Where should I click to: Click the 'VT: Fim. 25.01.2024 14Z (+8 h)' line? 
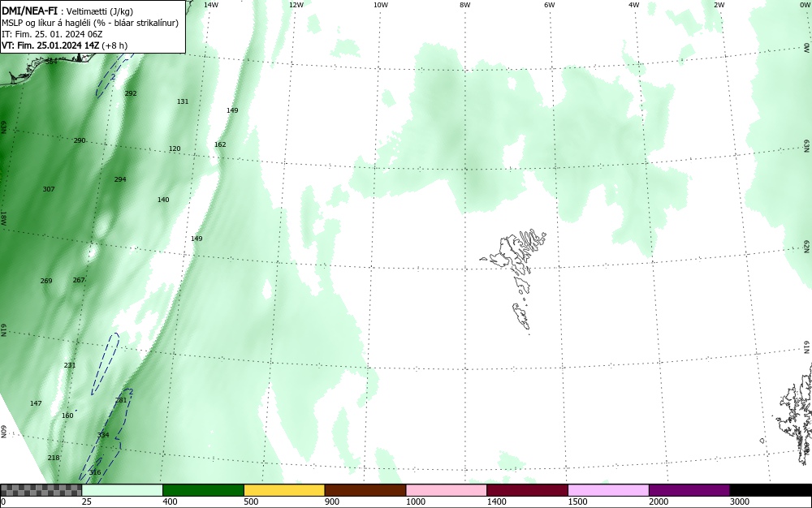click(64, 45)
